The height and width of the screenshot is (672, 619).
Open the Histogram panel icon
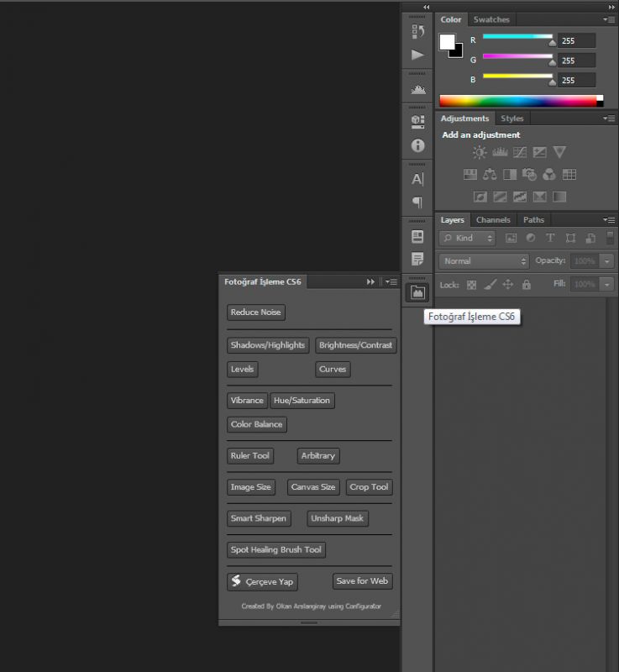[x=417, y=89]
